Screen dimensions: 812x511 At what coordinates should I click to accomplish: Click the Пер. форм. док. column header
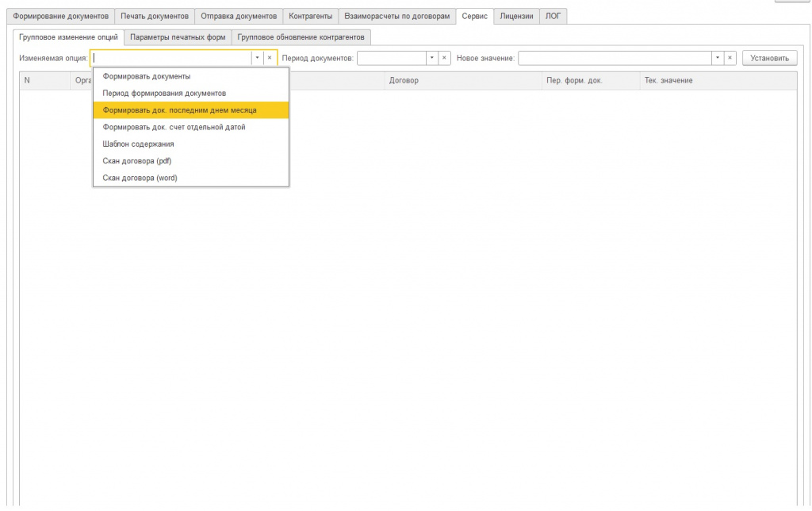coord(591,80)
